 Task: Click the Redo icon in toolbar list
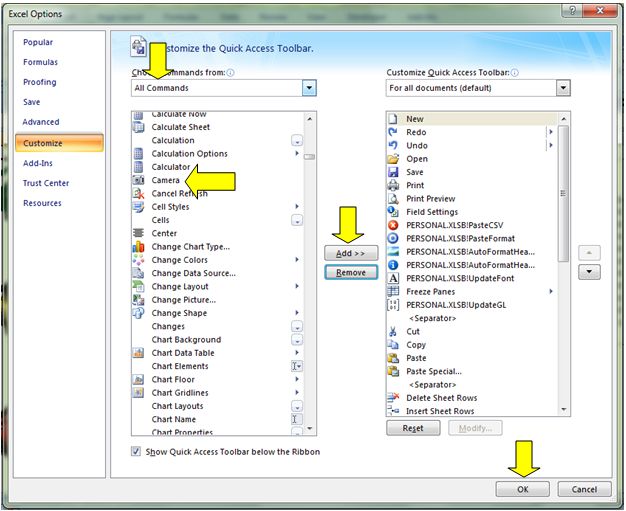pos(393,132)
